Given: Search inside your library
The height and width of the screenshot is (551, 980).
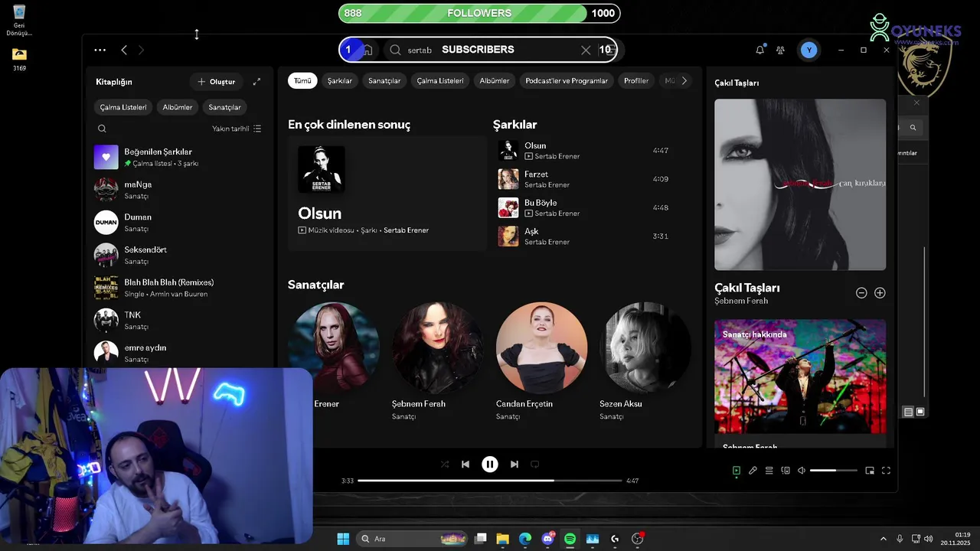Looking at the screenshot, I should click(102, 129).
